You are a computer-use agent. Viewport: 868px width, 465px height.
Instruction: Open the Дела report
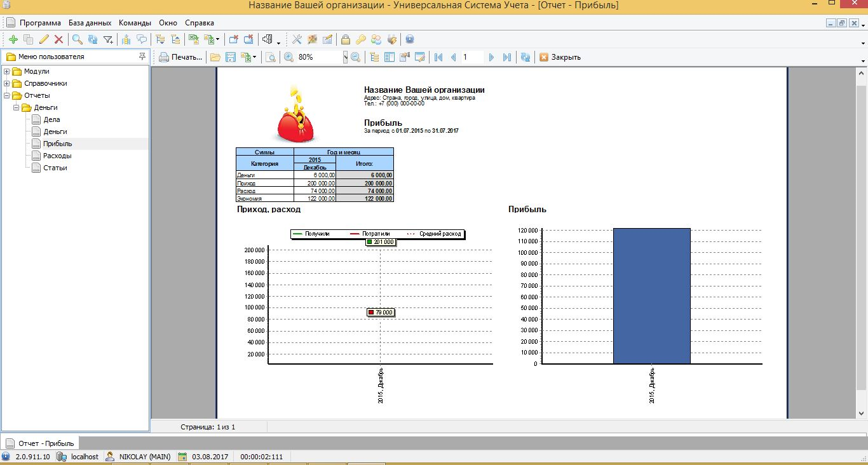point(51,119)
